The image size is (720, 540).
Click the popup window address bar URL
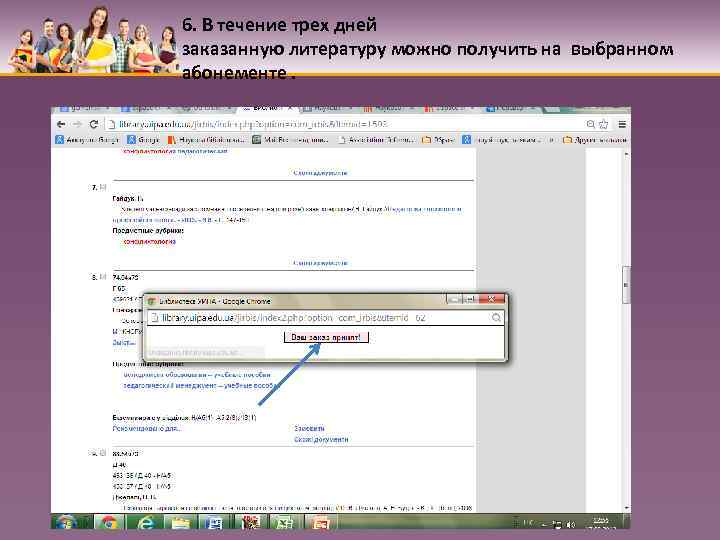(x=294, y=318)
